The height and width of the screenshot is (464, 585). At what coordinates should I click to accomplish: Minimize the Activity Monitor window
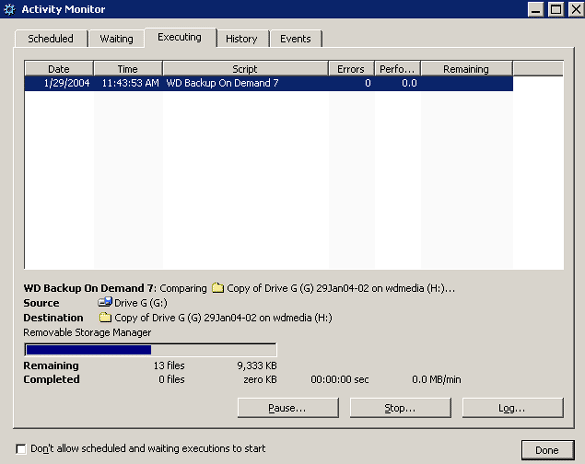click(536, 9)
